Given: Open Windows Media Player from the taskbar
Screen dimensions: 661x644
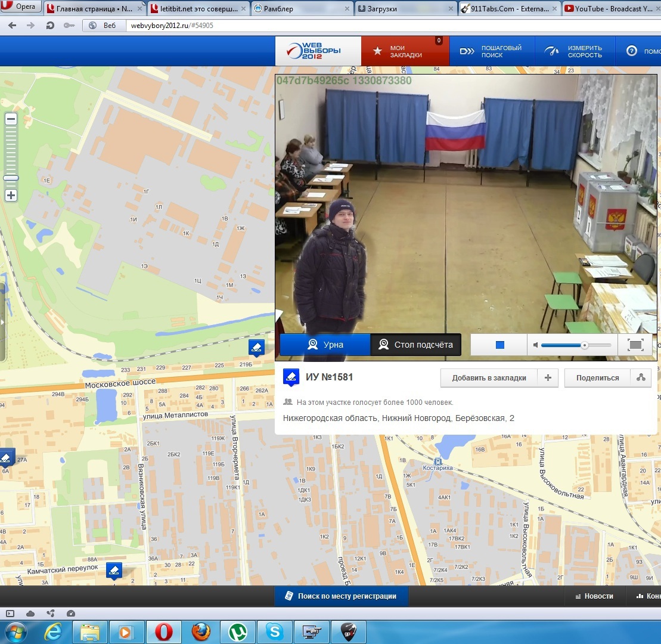Looking at the screenshot, I should pos(126,632).
